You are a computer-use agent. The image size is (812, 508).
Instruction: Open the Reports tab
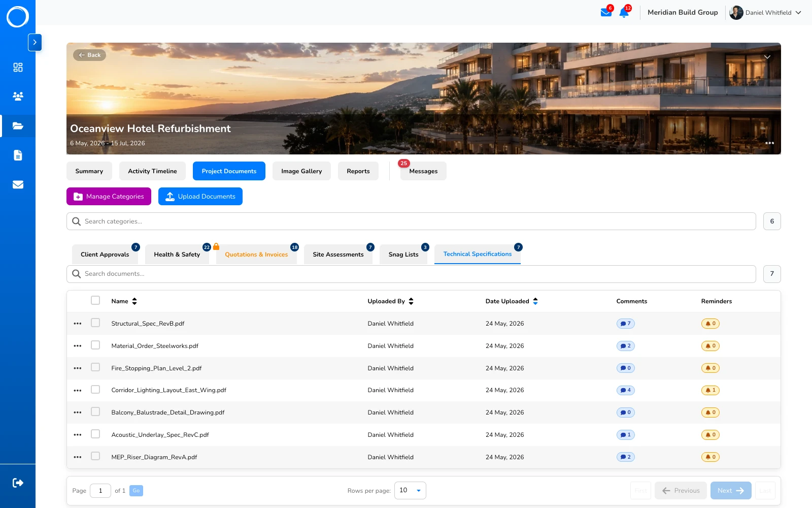pos(358,171)
